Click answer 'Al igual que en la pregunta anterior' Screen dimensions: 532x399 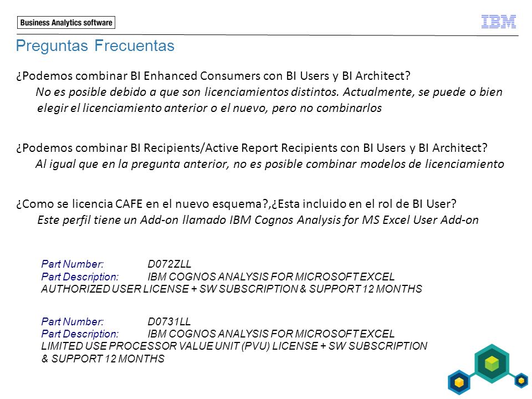pos(270,164)
